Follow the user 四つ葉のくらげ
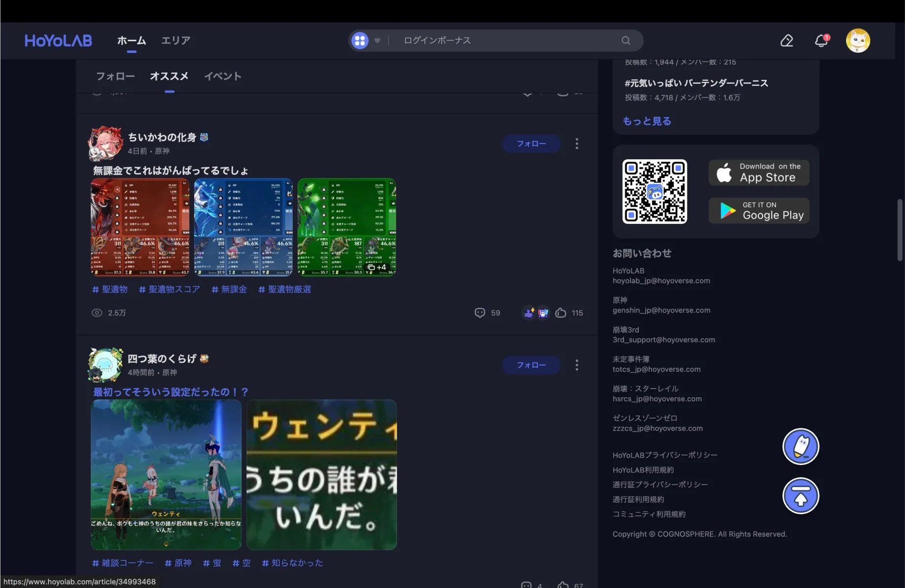Image resolution: width=905 pixels, height=588 pixels. pyautogui.click(x=531, y=365)
